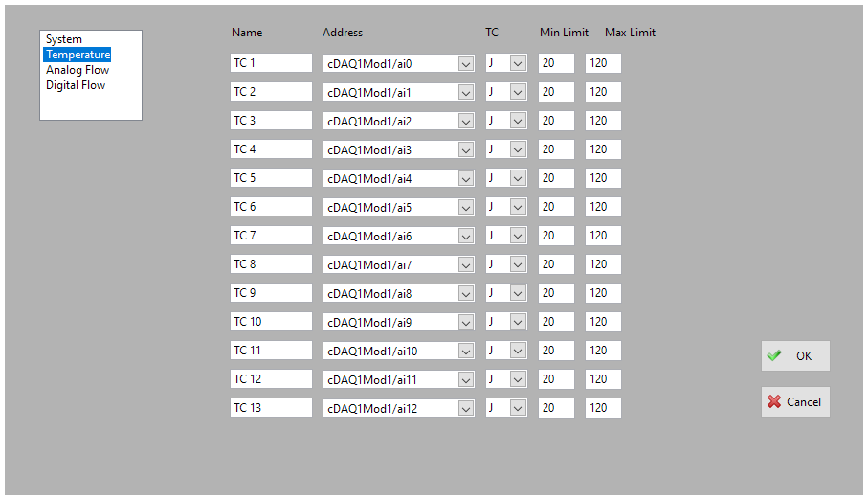The height and width of the screenshot is (500, 868).
Task: Click Min Limit field for TC 9
Action: 556,293
